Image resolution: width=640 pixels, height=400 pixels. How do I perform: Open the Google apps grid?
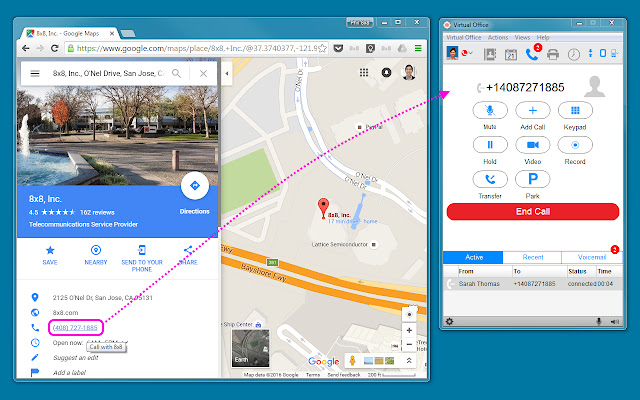point(364,73)
